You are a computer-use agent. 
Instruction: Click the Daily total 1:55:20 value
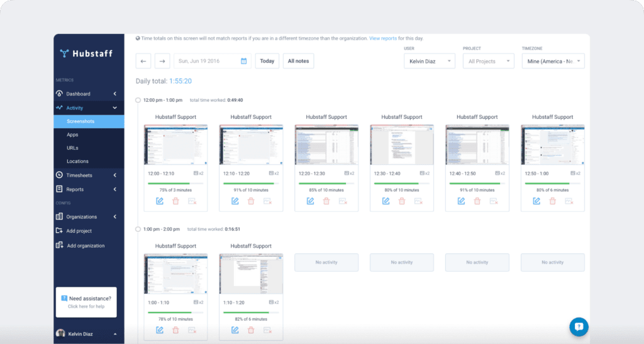pyautogui.click(x=180, y=81)
